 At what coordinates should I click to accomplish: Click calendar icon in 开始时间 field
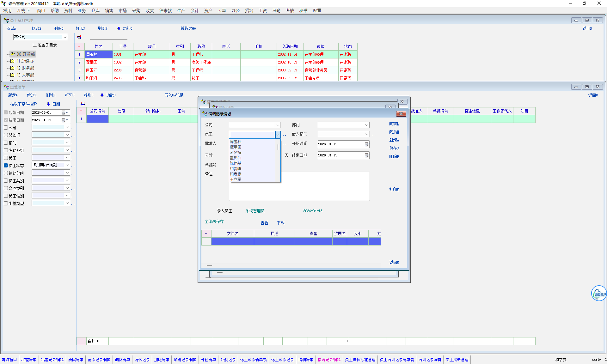point(366,144)
